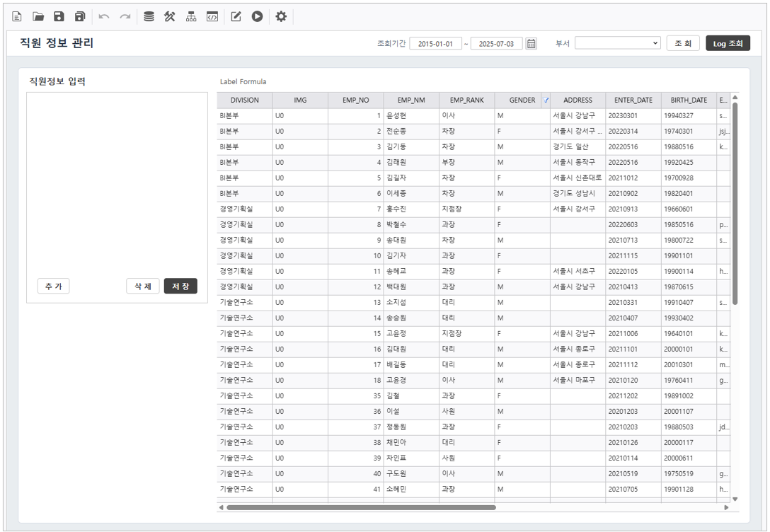The height and width of the screenshot is (532, 770).
Task: Click the new document icon in toolbar
Action: [17, 16]
